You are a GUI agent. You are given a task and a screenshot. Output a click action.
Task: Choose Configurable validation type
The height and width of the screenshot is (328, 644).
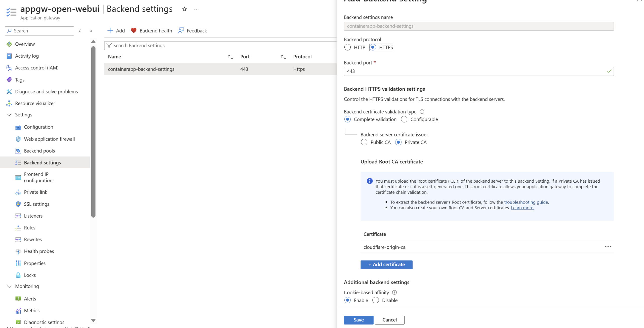pyautogui.click(x=404, y=119)
